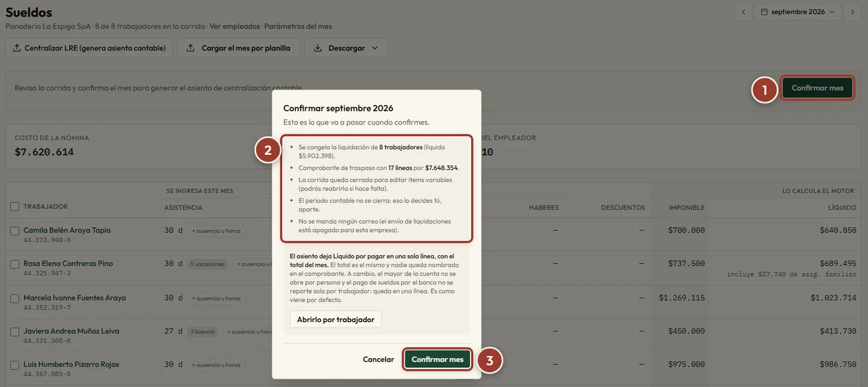
Task: Click the download icon on Descargar
Action: point(317,48)
